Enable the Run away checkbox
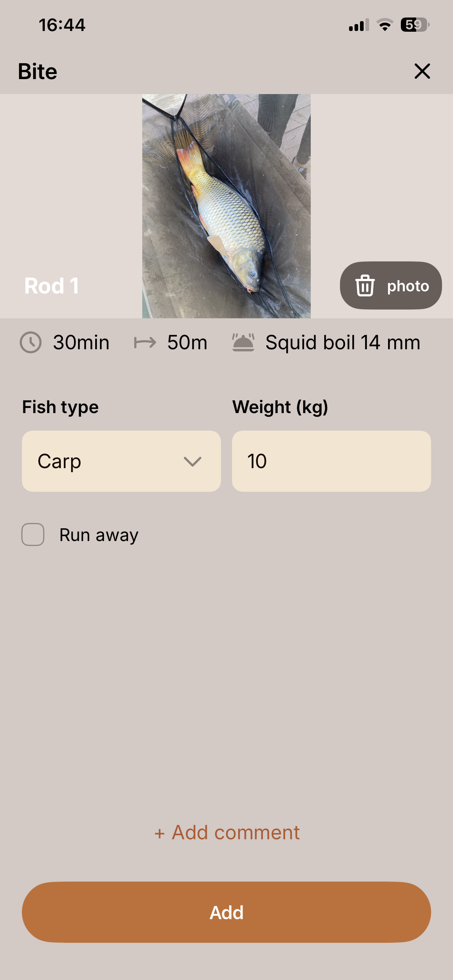Screen dimensions: 453x980 click(33, 534)
